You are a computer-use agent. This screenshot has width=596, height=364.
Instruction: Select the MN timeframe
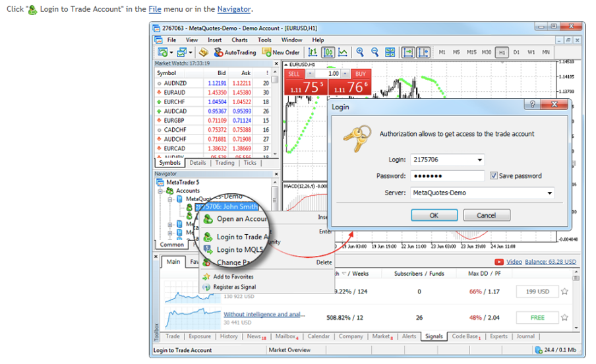pyautogui.click(x=546, y=52)
